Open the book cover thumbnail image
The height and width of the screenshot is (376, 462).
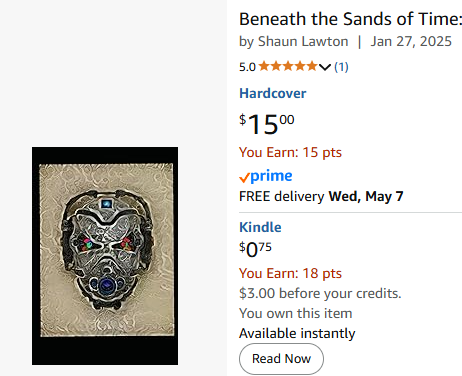[x=105, y=256]
